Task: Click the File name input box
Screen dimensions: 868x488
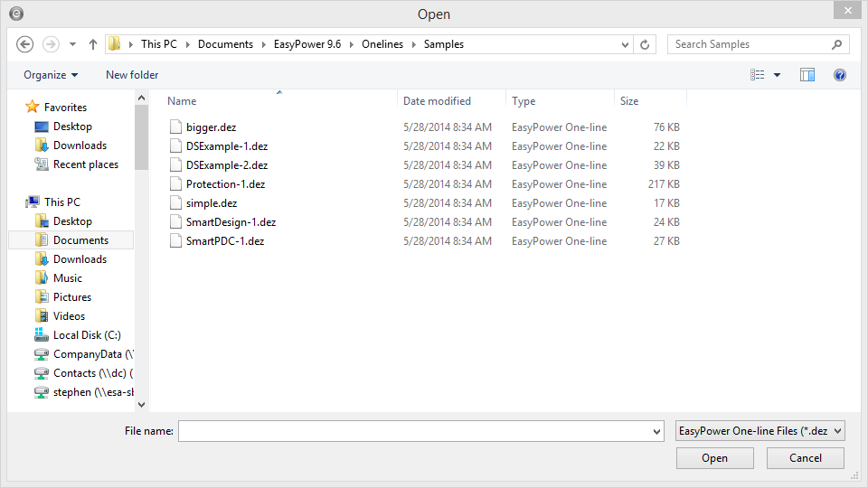Action: click(x=414, y=431)
